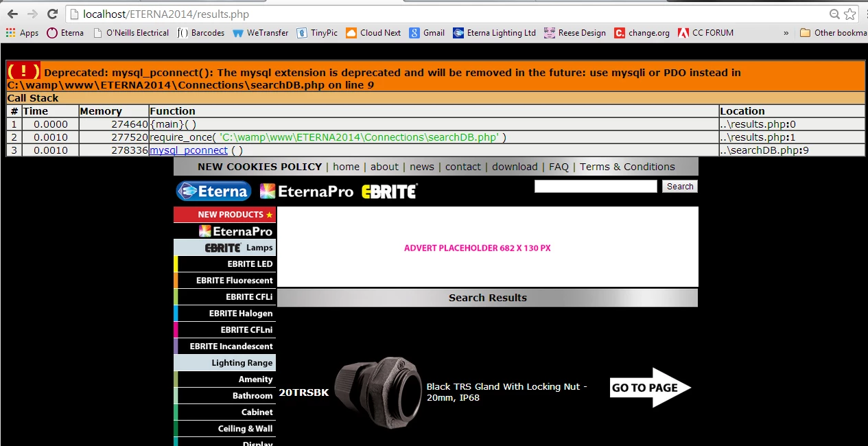Open the Other bookmarks folder
The image size is (868, 446).
tap(834, 33)
